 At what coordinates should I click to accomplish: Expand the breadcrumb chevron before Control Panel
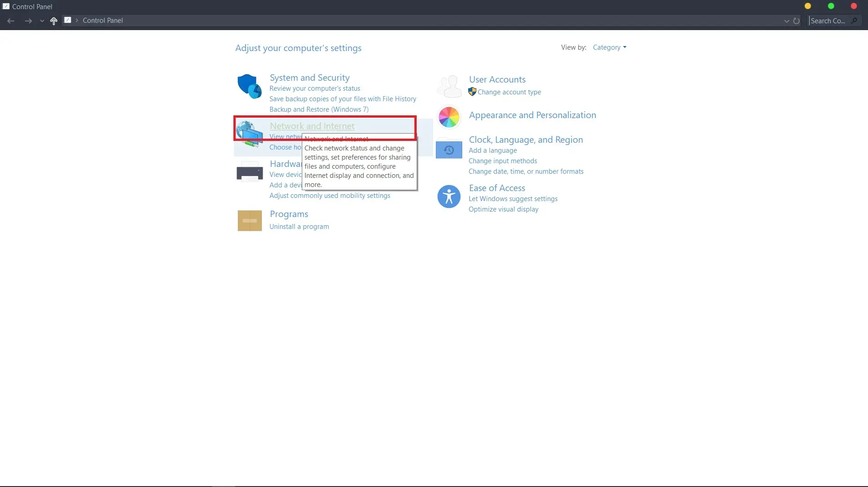pos(77,20)
